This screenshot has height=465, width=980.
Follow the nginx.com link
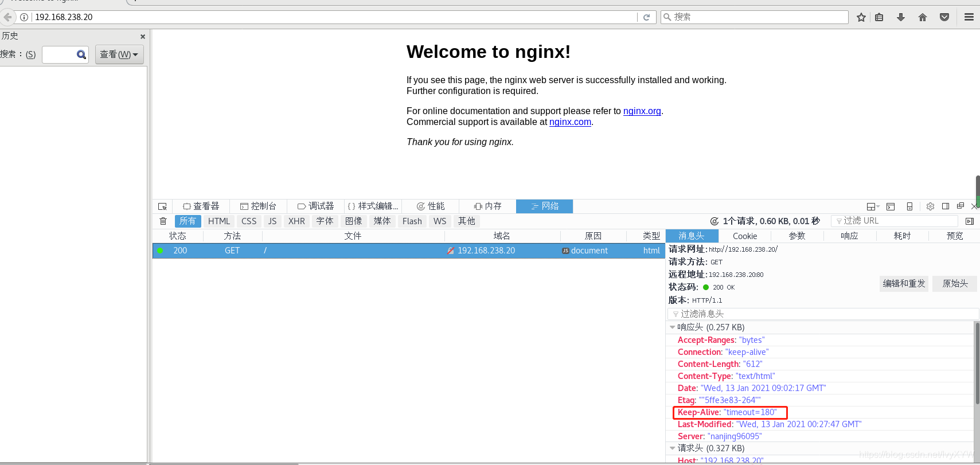[x=570, y=122]
